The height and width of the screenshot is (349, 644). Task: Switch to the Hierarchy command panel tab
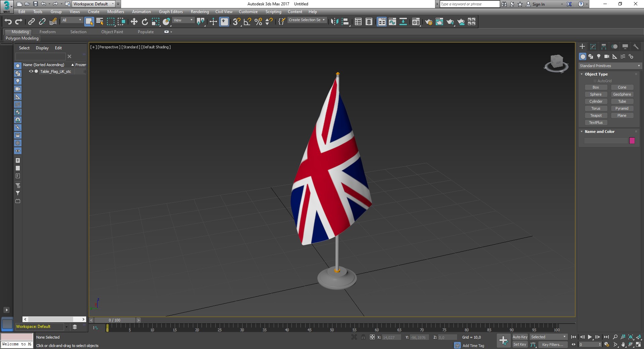(604, 46)
